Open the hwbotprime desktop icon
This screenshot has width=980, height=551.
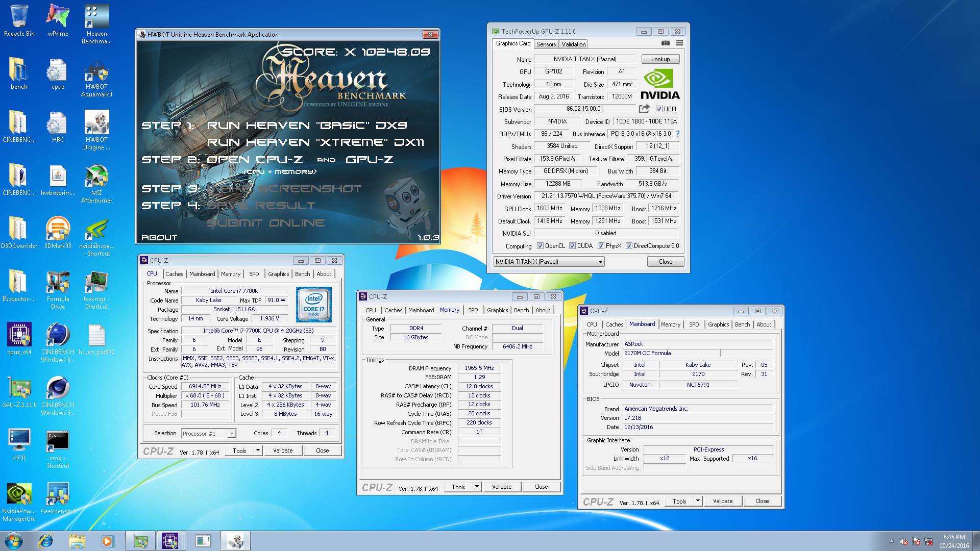point(58,180)
